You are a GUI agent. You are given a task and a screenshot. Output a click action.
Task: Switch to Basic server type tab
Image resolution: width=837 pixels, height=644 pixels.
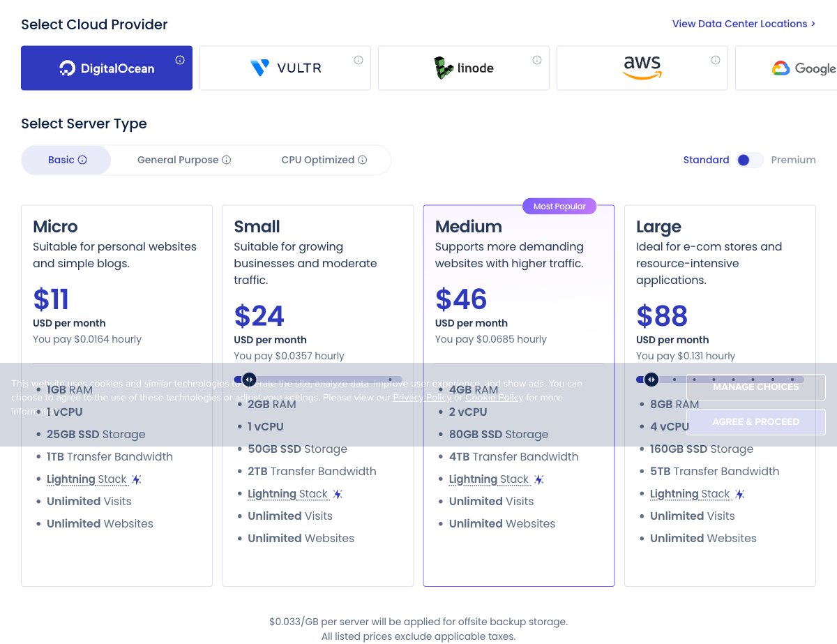(66, 160)
